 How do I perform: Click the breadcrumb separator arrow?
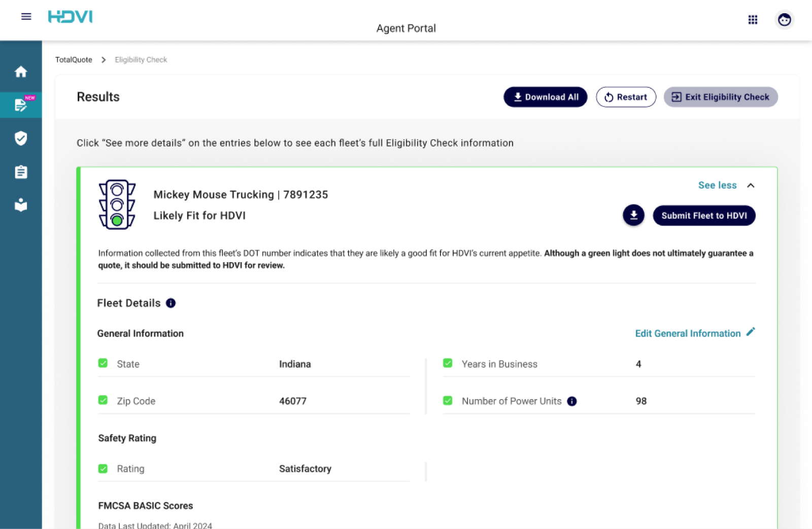(104, 60)
